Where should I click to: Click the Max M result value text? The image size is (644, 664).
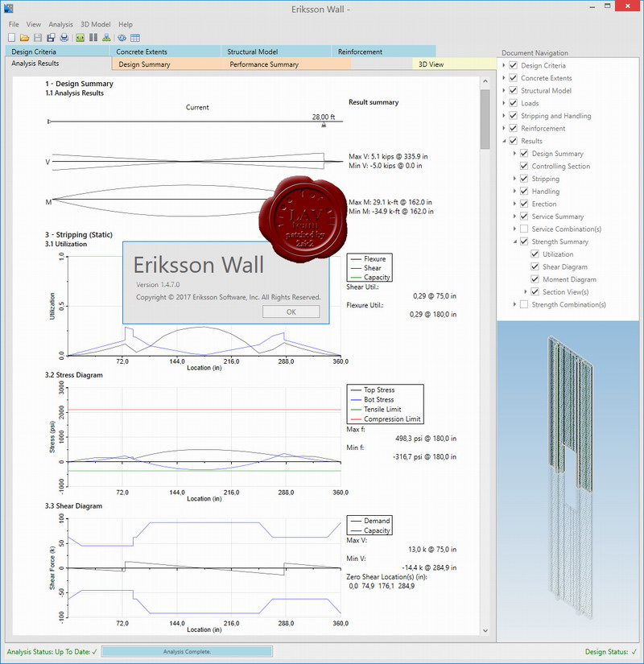click(x=390, y=202)
